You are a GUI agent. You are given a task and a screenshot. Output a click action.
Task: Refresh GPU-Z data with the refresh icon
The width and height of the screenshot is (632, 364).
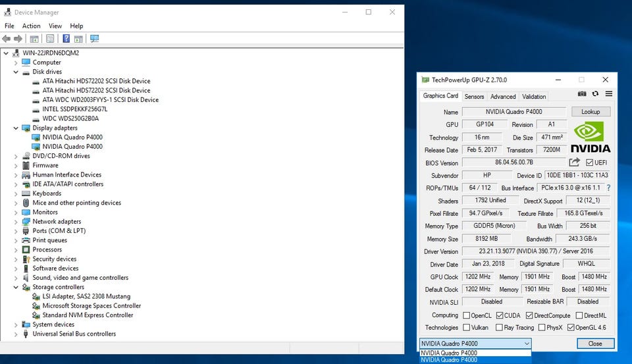click(x=595, y=93)
